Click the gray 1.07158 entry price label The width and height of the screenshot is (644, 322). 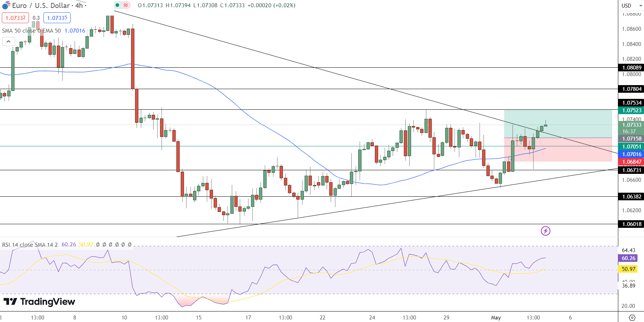click(x=632, y=139)
